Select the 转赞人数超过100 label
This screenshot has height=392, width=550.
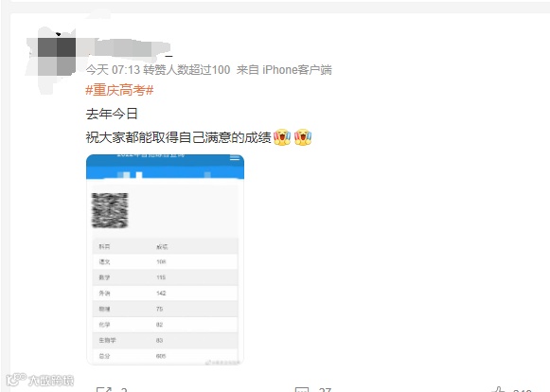click(186, 70)
